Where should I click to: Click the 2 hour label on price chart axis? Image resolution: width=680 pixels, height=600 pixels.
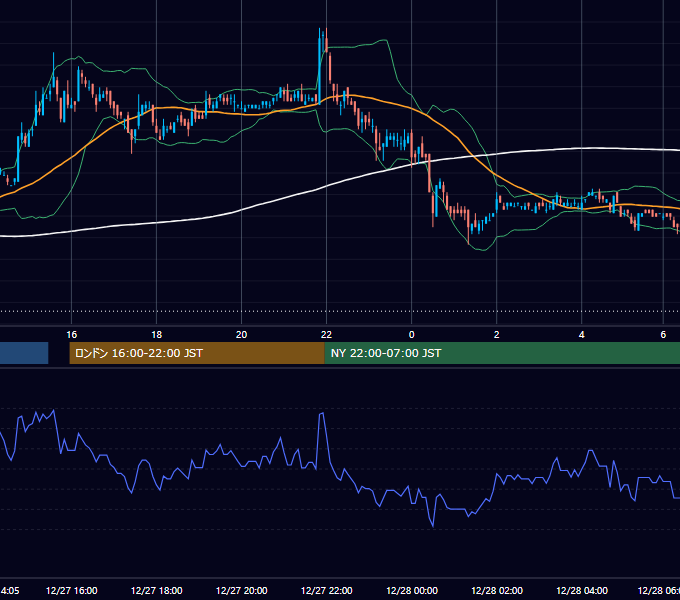click(x=497, y=335)
